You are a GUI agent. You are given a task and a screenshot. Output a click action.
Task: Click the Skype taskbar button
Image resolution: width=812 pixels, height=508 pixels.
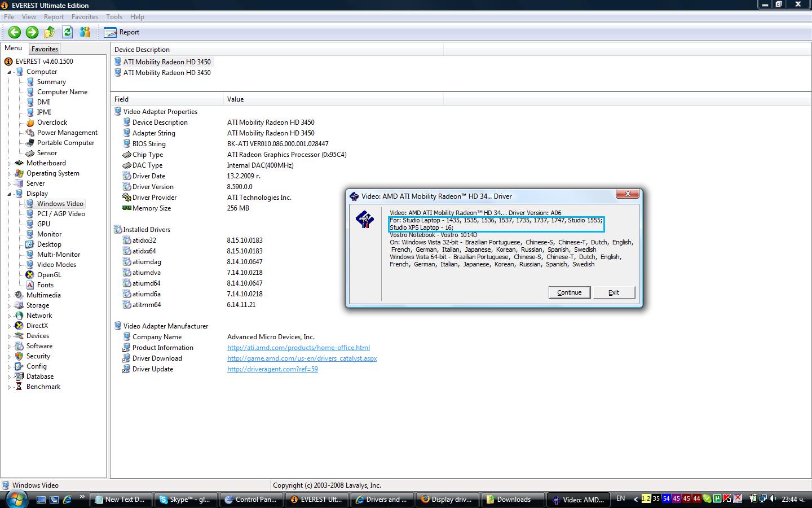[x=185, y=499]
